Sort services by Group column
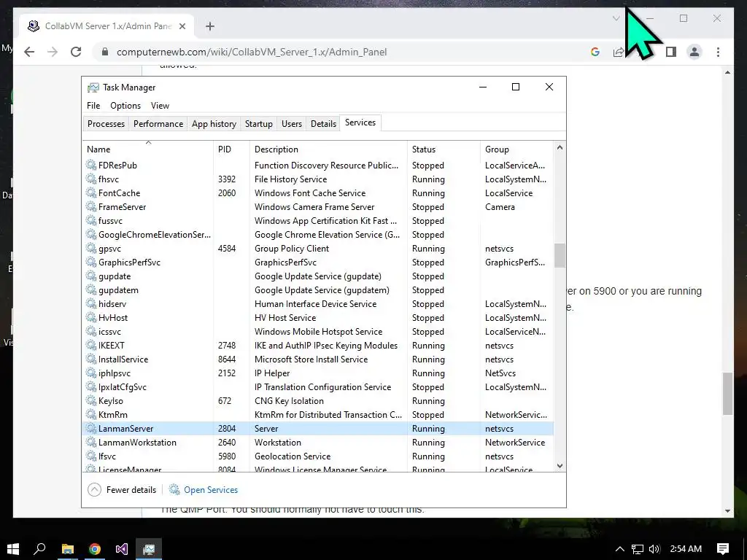Screen dimensions: 747x560 point(517,149)
